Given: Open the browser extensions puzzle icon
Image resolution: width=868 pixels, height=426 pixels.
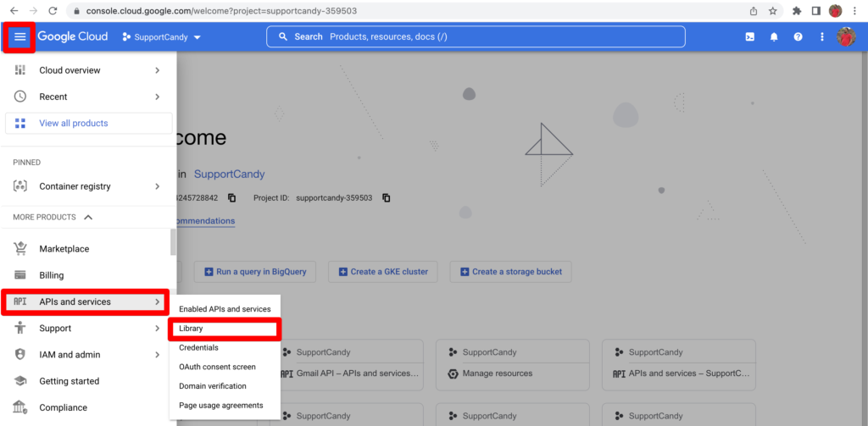Looking at the screenshot, I should click(x=797, y=10).
